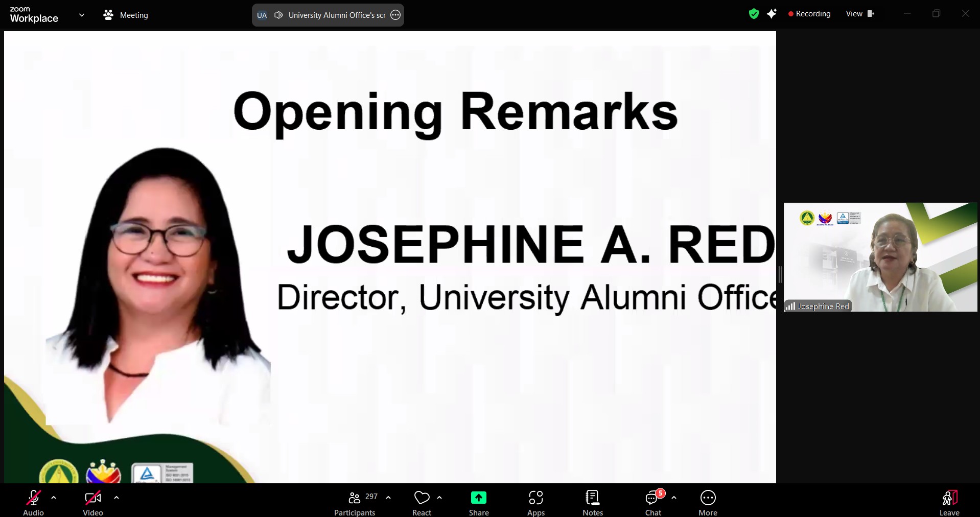980x517 pixels.
Task: Open the Notes panel
Action: pos(592,503)
